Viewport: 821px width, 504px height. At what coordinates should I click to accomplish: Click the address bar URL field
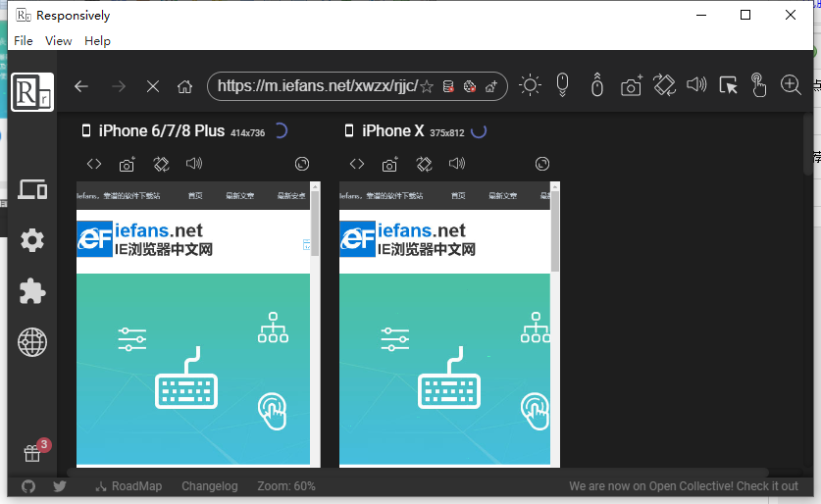point(317,86)
